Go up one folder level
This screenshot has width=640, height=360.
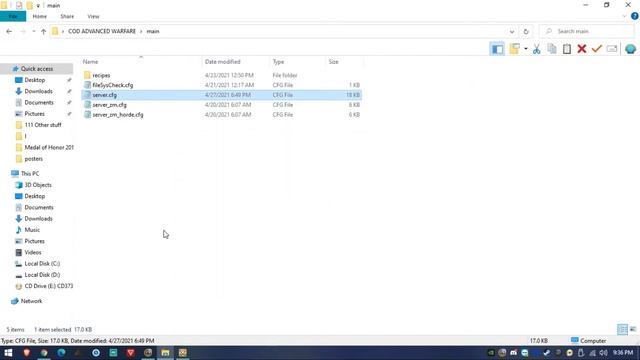[x=43, y=31]
